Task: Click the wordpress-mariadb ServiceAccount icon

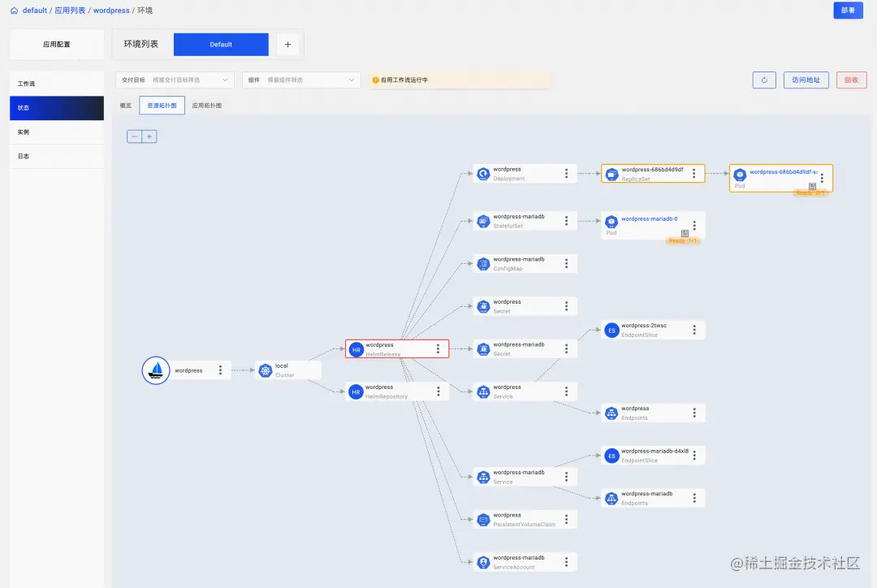Action: tap(483, 562)
